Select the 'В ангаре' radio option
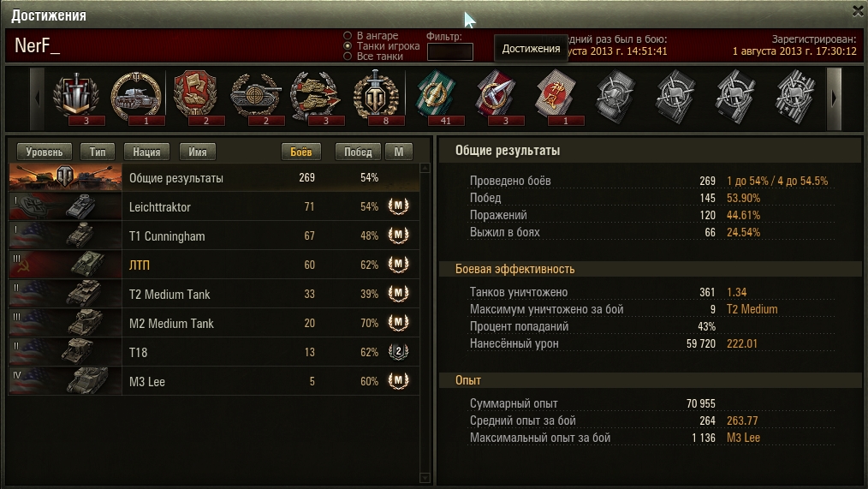This screenshot has width=868, height=489. pyautogui.click(x=348, y=35)
